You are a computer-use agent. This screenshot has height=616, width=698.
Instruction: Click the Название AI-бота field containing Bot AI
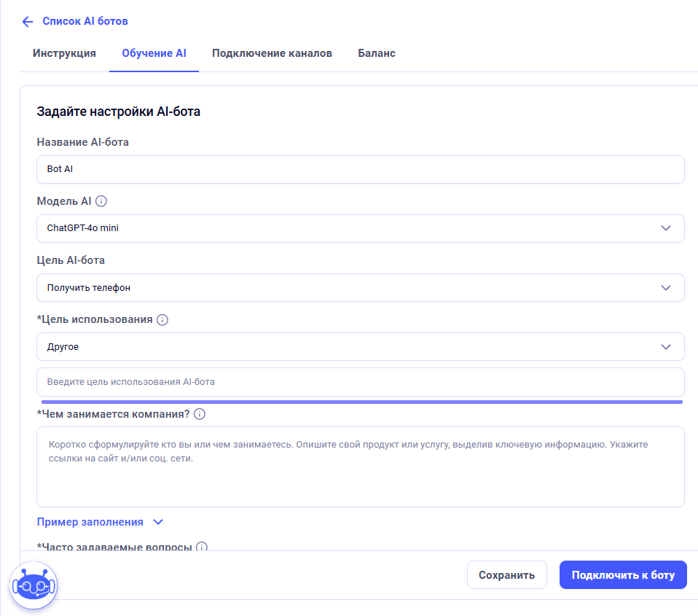[360, 169]
